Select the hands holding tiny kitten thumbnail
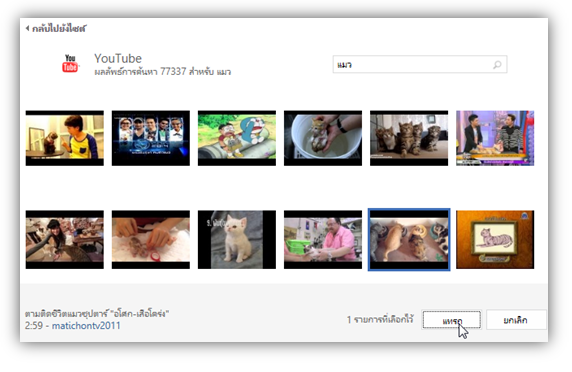572x372 pixels. tap(151, 240)
